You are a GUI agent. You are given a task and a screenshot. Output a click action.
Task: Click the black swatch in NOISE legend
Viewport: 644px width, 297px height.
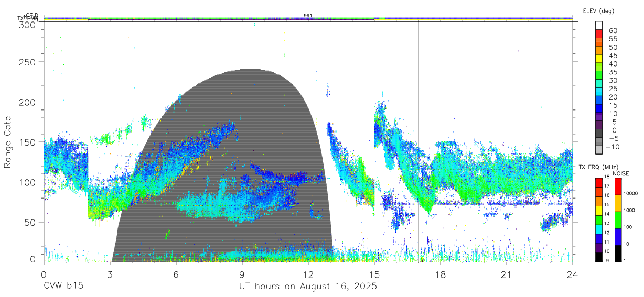click(x=617, y=252)
